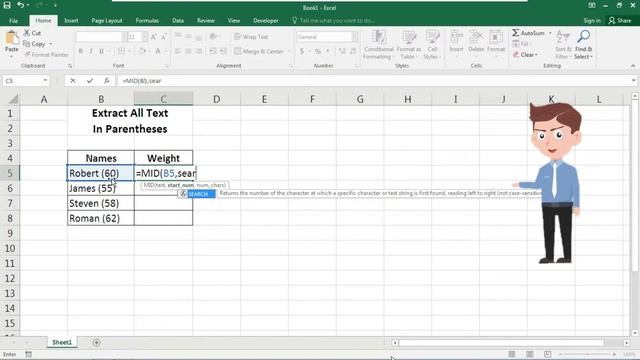This screenshot has width=640, height=360.
Task: Toggle Italic formatting
Action: coord(91,51)
